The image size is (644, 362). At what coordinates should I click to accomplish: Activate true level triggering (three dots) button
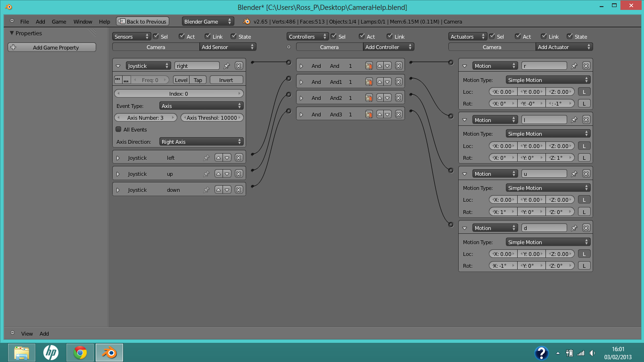tap(118, 80)
